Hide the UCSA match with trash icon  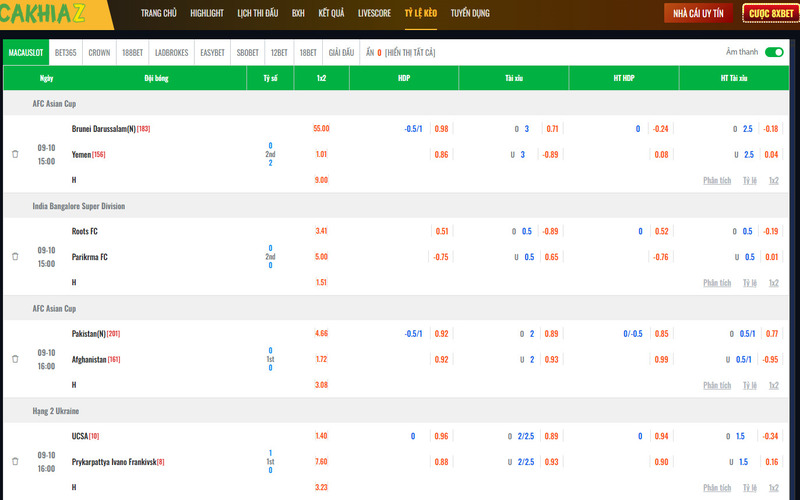tap(15, 461)
